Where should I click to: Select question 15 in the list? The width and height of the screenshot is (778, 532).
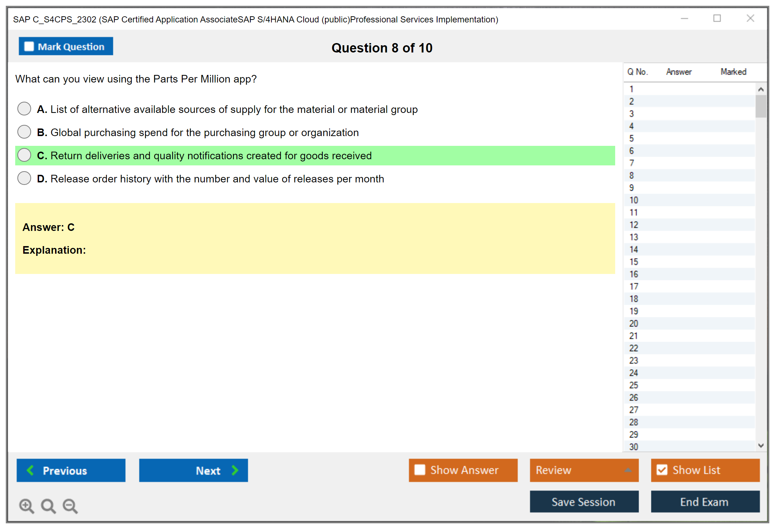[x=634, y=262]
